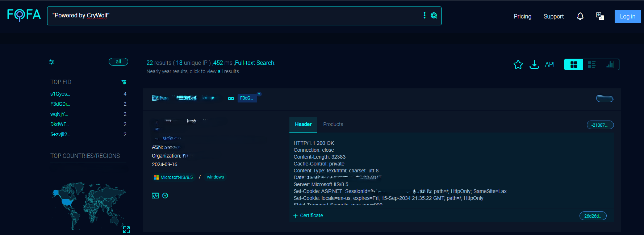Viewport: 644px width, 235px height.
Task: Click the Log in button
Action: coord(627,17)
